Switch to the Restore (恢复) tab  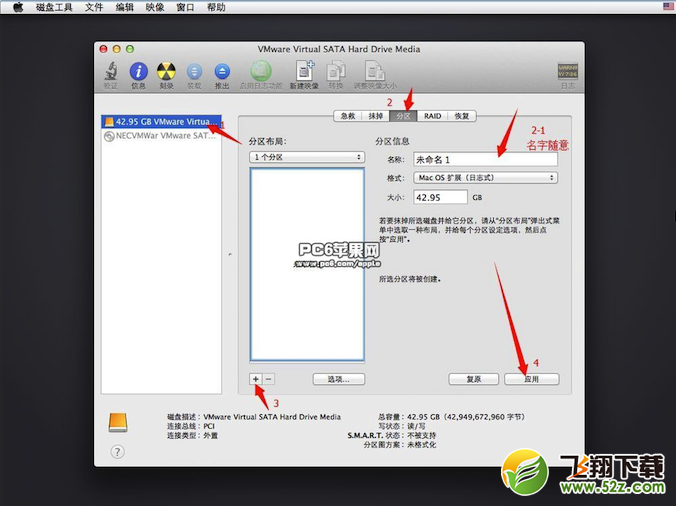462,116
